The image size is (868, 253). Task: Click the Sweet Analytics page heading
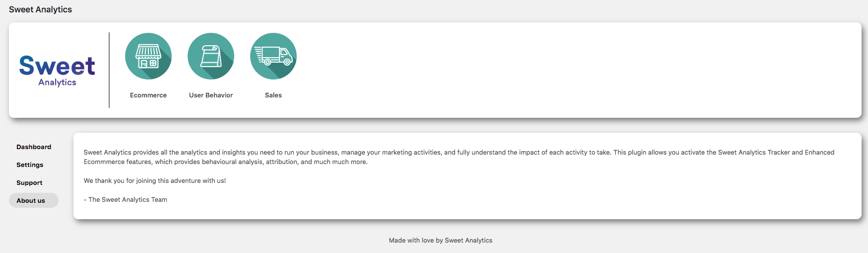coord(40,9)
